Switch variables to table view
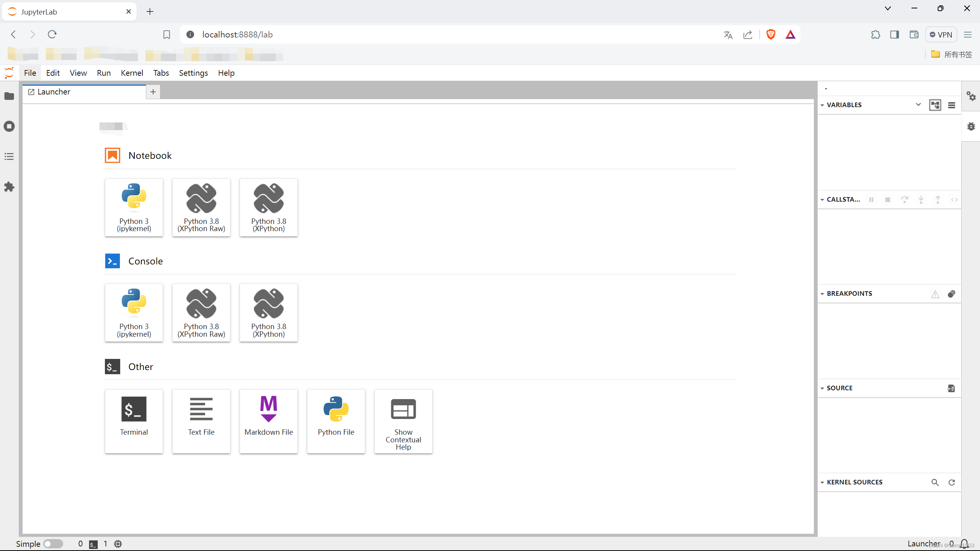Image resolution: width=980 pixels, height=551 pixels. point(952,105)
